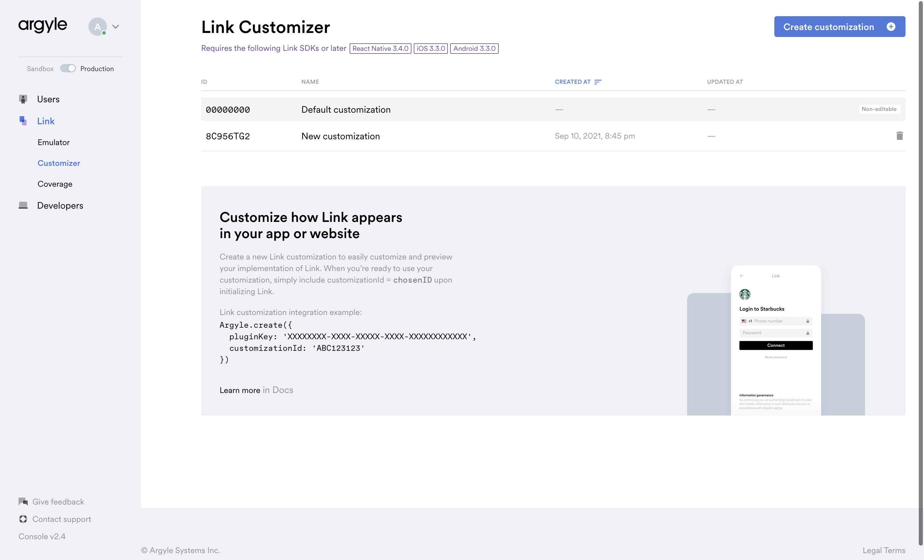Click the Users sidebar icon
Screen dimensions: 924x560
[x=23, y=99]
